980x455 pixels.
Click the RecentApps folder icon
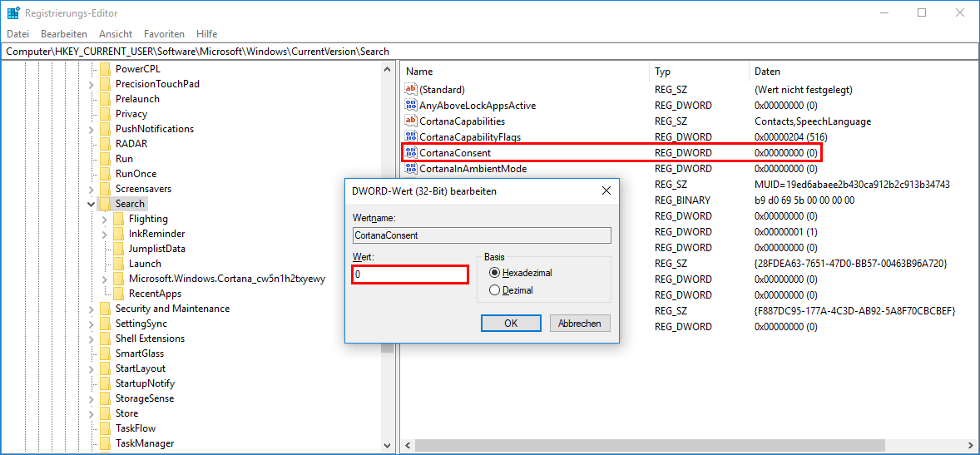[119, 294]
